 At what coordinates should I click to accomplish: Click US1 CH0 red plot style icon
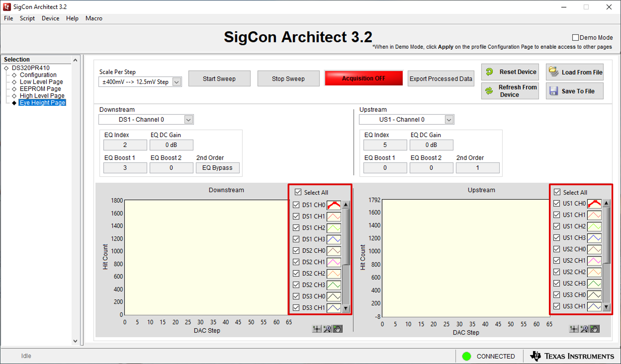pyautogui.click(x=595, y=203)
